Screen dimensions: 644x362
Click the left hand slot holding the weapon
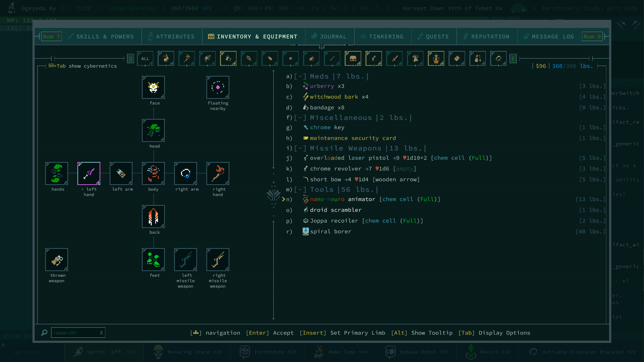point(89,173)
